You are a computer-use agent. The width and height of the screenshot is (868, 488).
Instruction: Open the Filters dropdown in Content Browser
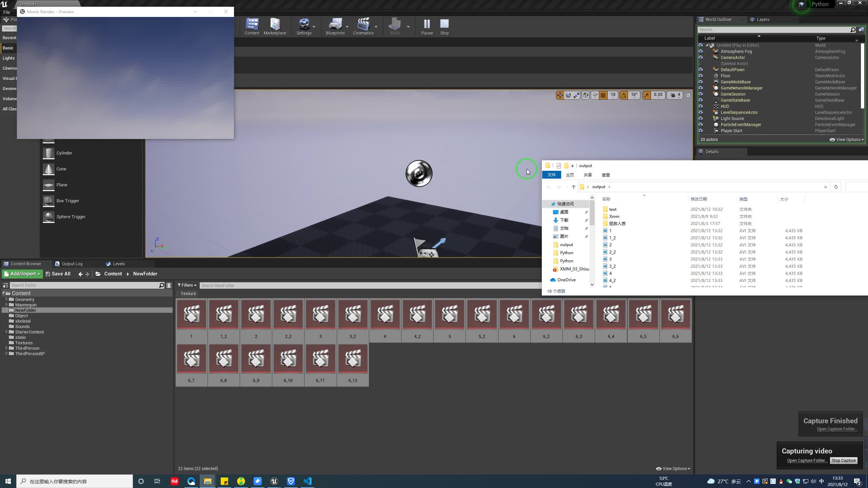click(186, 285)
